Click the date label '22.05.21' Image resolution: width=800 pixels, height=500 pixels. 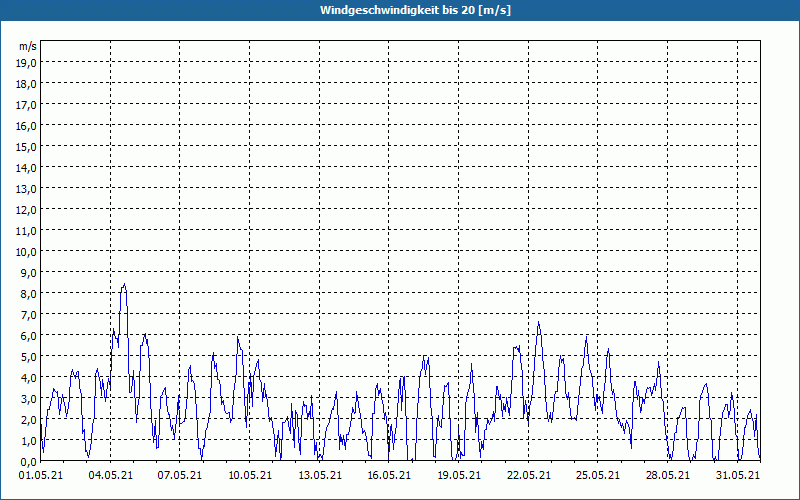click(x=529, y=475)
